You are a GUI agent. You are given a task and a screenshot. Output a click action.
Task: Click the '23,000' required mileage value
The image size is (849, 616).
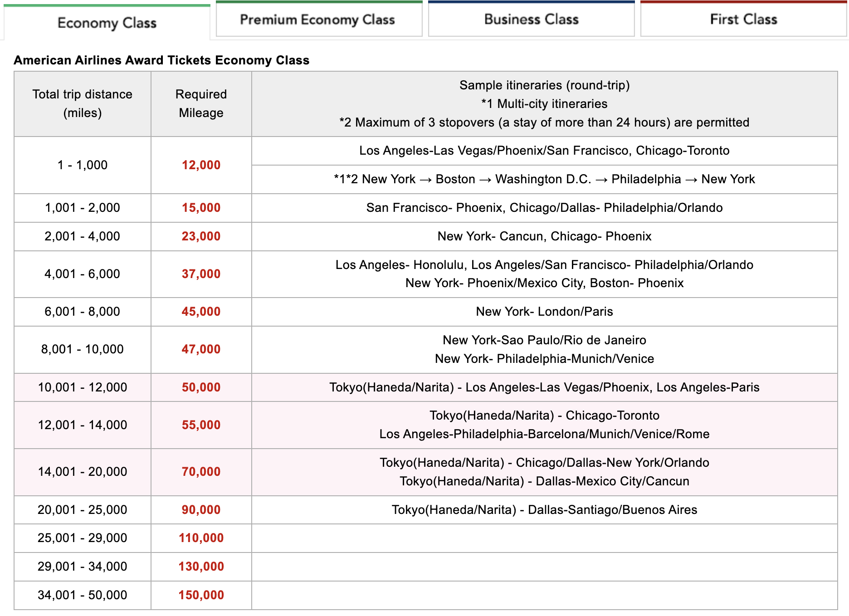201,236
